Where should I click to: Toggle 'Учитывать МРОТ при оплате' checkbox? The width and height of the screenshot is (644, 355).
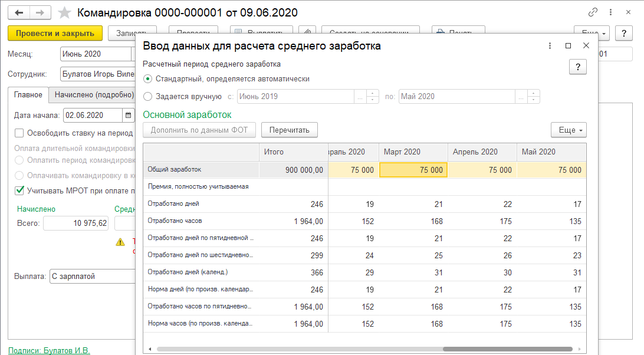19,190
